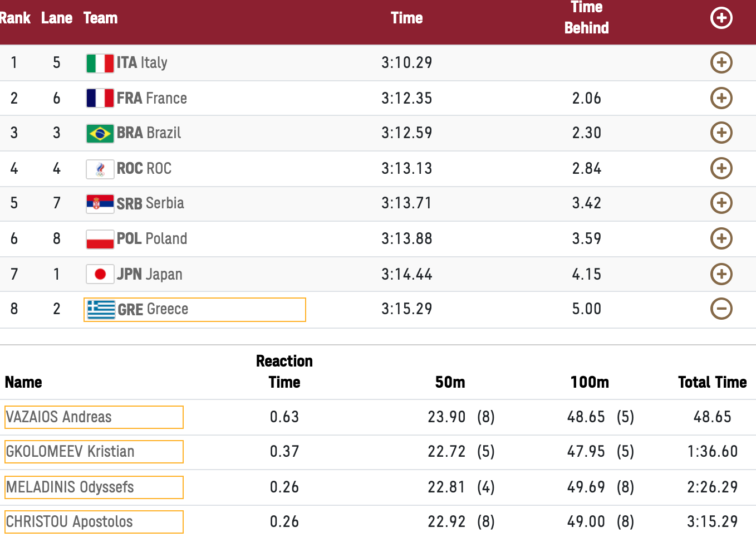Open MELADINIS Odyssefs athlete link
Viewport: 756px width, 537px height.
[94, 487]
